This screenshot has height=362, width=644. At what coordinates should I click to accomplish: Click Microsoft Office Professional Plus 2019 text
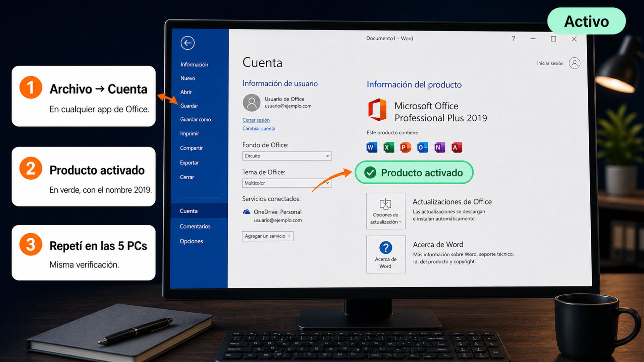[x=441, y=112]
